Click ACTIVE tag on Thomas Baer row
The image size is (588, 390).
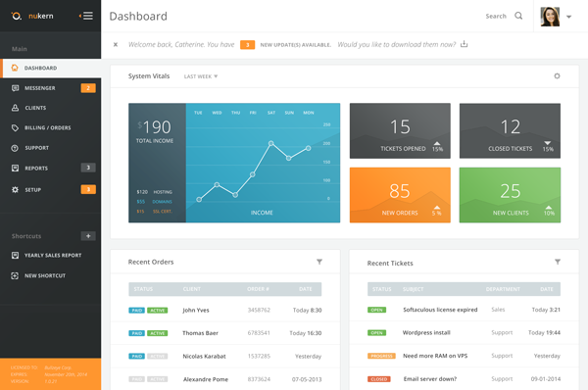pyautogui.click(x=158, y=333)
